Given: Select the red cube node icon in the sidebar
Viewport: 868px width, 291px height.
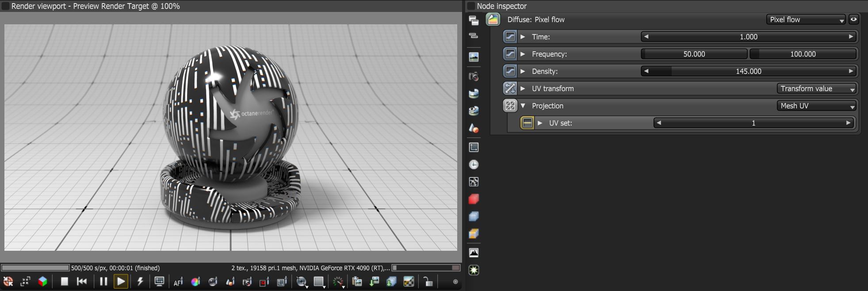Looking at the screenshot, I should 474,199.
